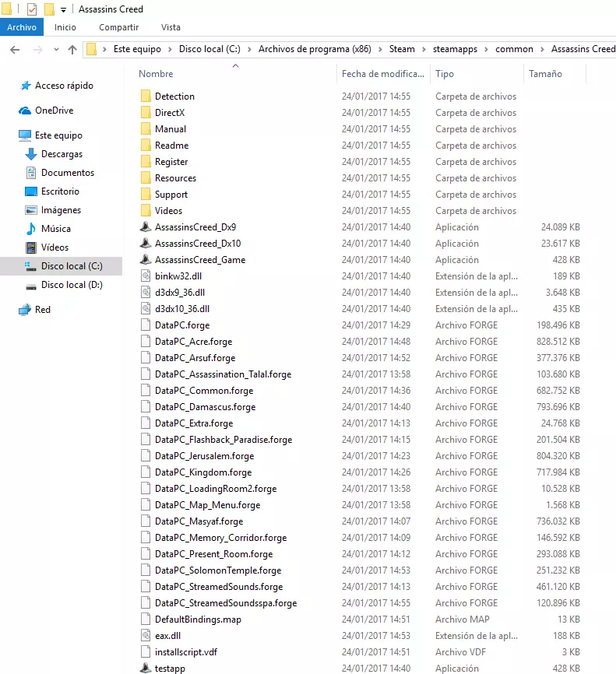The image size is (616, 674).
Task: Select the file DataPC_Acre.forge
Action: coord(194,342)
